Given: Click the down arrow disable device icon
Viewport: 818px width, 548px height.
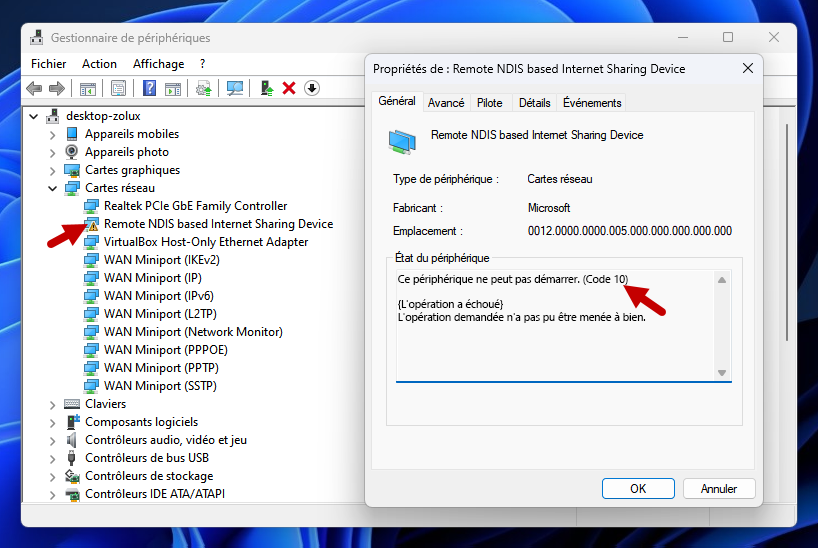Looking at the screenshot, I should 312,88.
